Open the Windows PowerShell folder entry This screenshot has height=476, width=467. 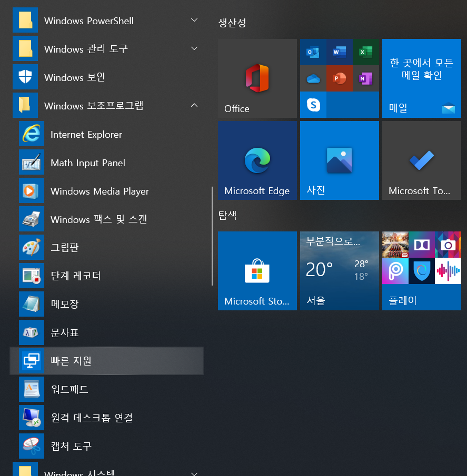[x=108, y=20]
